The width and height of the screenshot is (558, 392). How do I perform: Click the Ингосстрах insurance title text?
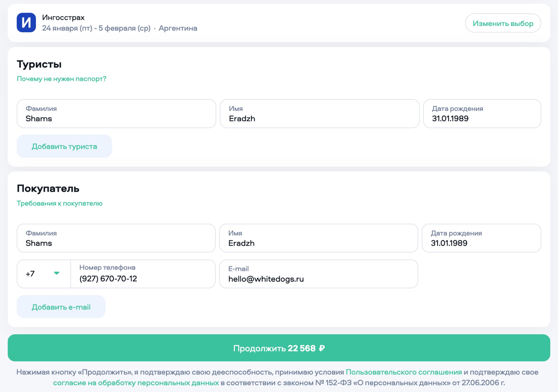pos(63,18)
